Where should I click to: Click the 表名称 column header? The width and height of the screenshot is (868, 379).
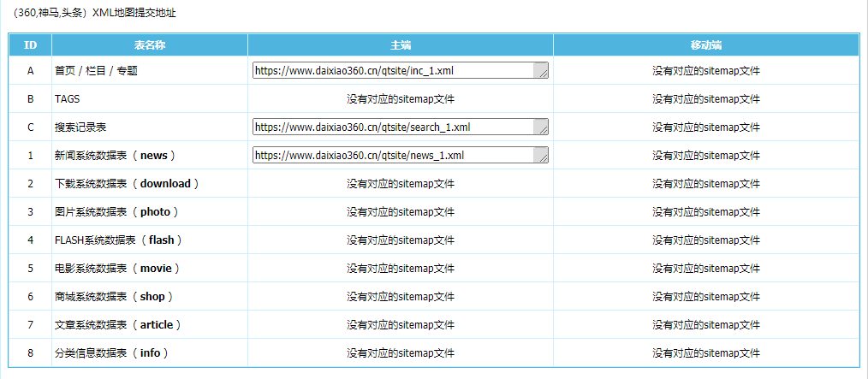150,44
